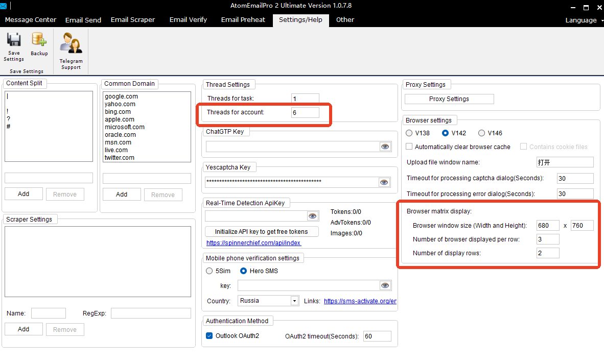Screen dimensions: 604x364
Task: Click the Save Settings floppy disk icon
Action: pos(14,40)
